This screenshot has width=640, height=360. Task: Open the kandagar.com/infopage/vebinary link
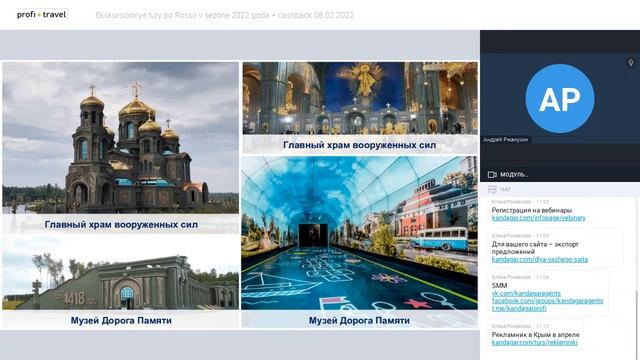[538, 218]
